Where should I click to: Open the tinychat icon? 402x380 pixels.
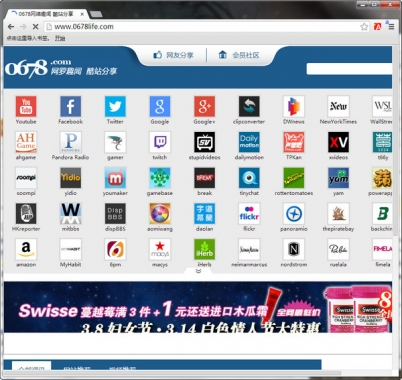[x=249, y=178]
